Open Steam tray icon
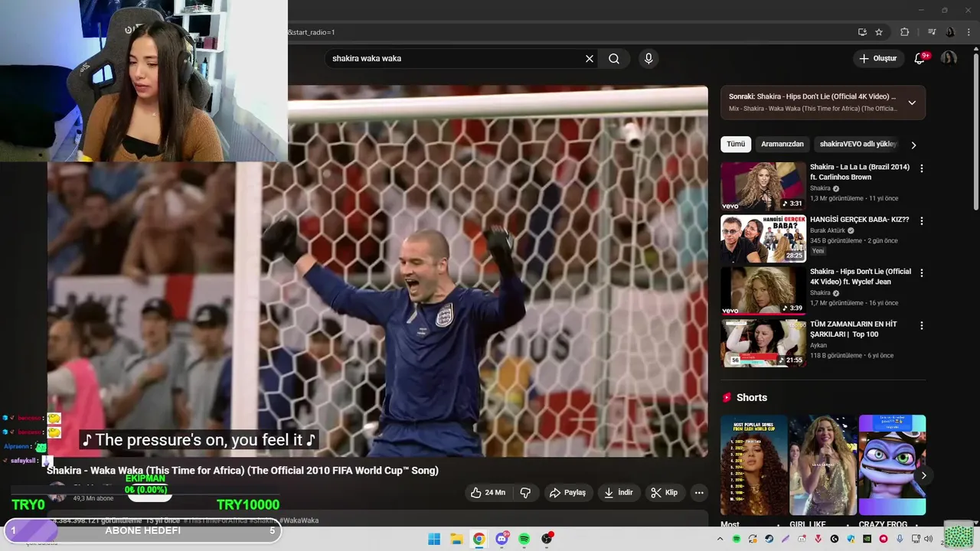The image size is (980, 551). 769,539
